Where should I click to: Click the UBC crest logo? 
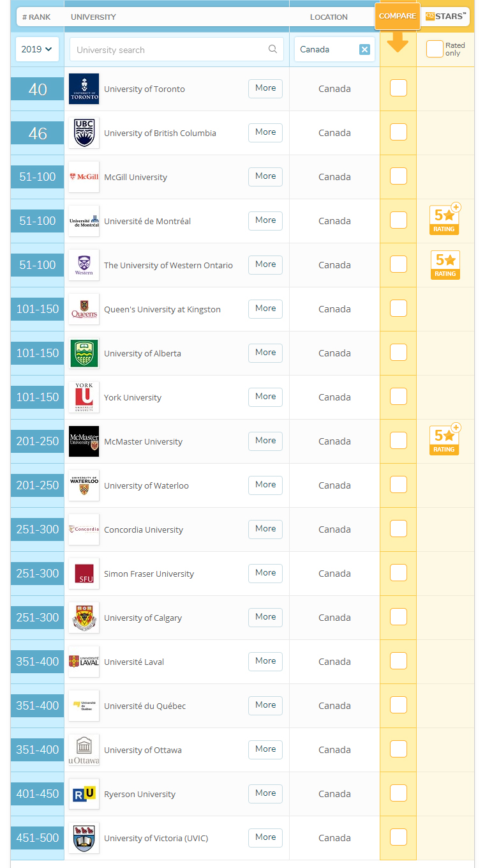[84, 133]
